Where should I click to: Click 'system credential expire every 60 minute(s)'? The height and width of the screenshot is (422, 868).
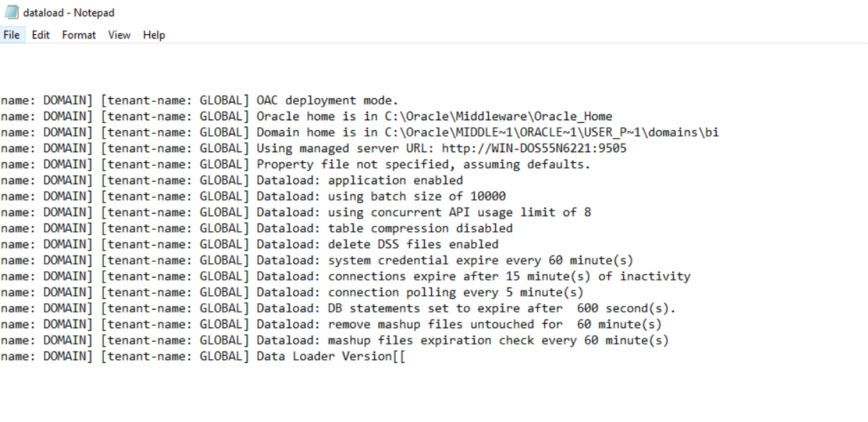[x=480, y=260]
